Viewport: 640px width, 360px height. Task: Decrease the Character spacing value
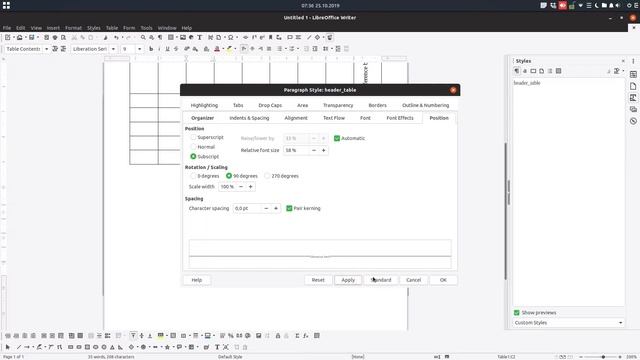pyautogui.click(x=266, y=209)
